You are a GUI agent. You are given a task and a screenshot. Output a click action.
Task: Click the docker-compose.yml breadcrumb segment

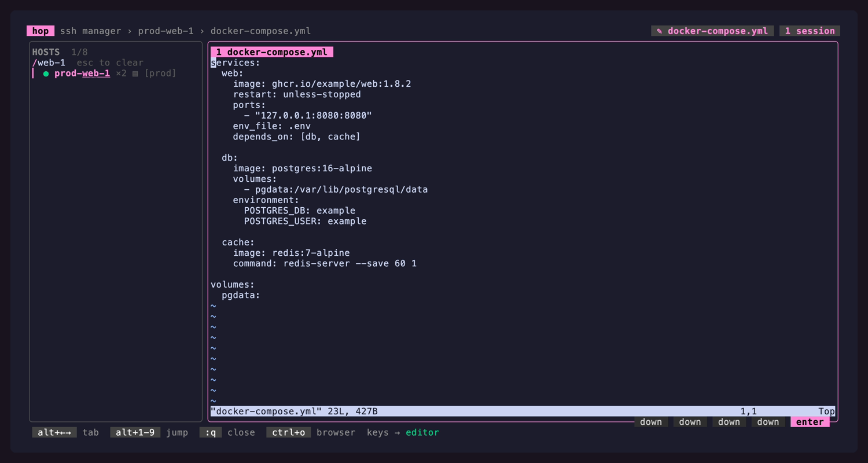point(260,31)
